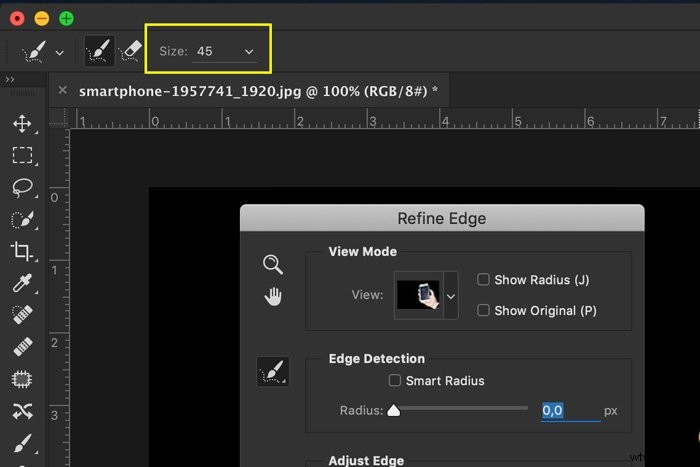
Task: Select the Eyedropper tool
Action: coord(22,283)
